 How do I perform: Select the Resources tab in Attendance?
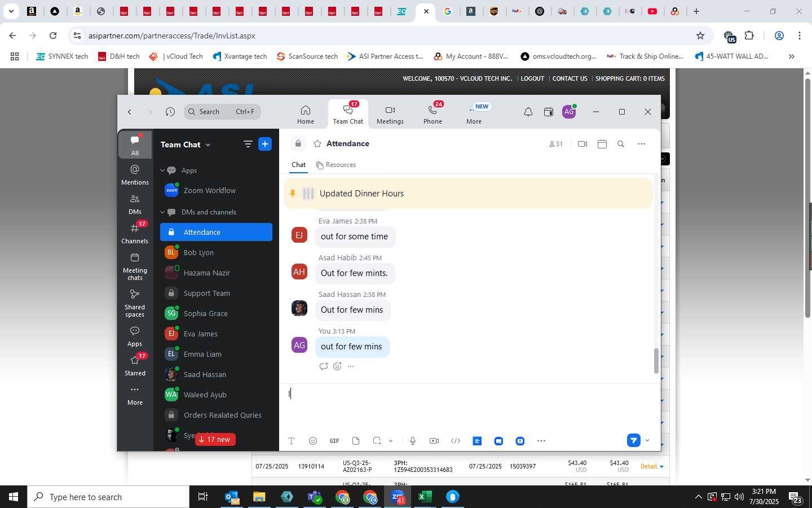[336, 165]
